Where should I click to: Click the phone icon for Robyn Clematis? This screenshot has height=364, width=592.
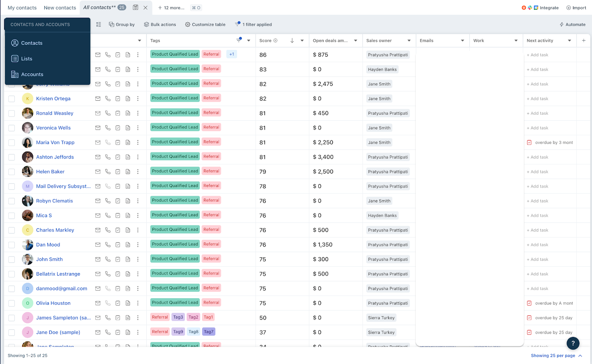[x=108, y=201]
